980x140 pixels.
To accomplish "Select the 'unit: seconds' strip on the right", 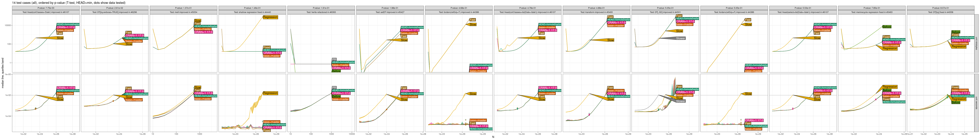I will 976,103.
